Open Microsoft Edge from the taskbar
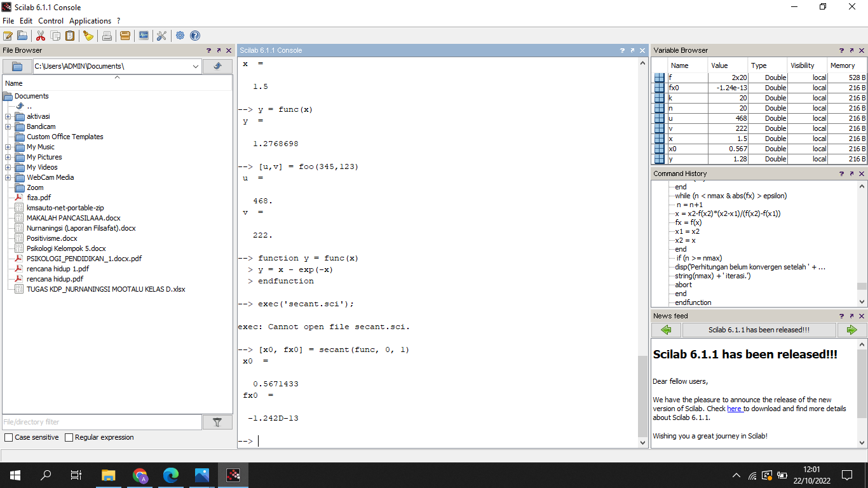This screenshot has width=868, height=488. point(171,475)
